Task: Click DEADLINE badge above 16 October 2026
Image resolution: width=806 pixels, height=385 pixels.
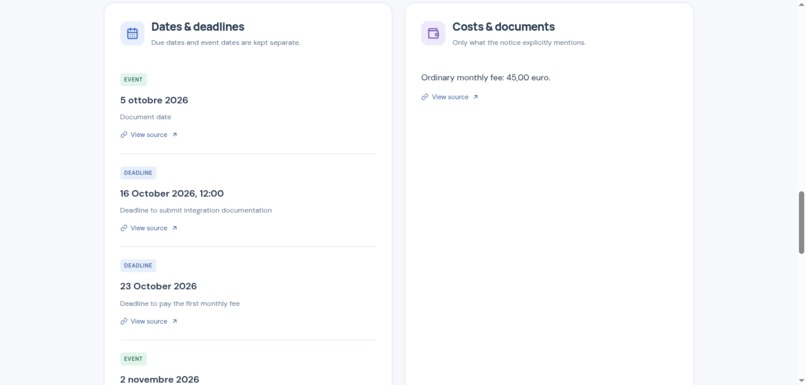Action: (138, 173)
